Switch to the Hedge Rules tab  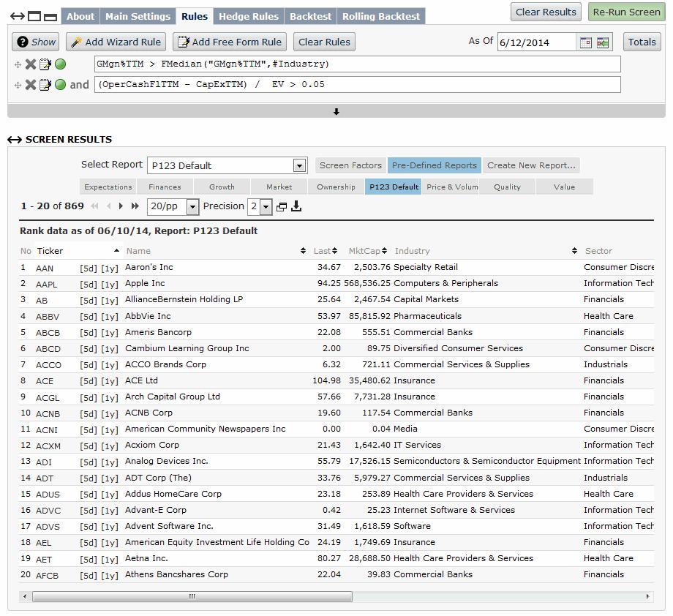[249, 16]
